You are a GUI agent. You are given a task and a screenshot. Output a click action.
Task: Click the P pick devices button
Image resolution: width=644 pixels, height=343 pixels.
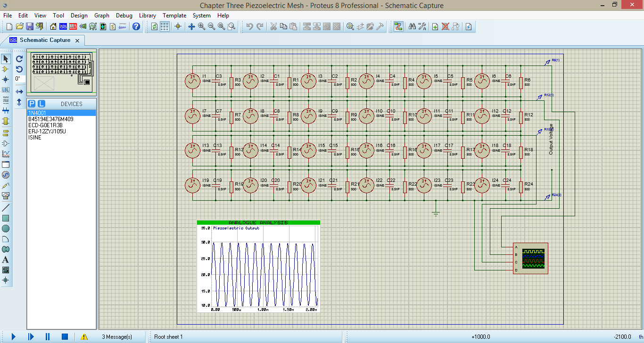coord(32,104)
